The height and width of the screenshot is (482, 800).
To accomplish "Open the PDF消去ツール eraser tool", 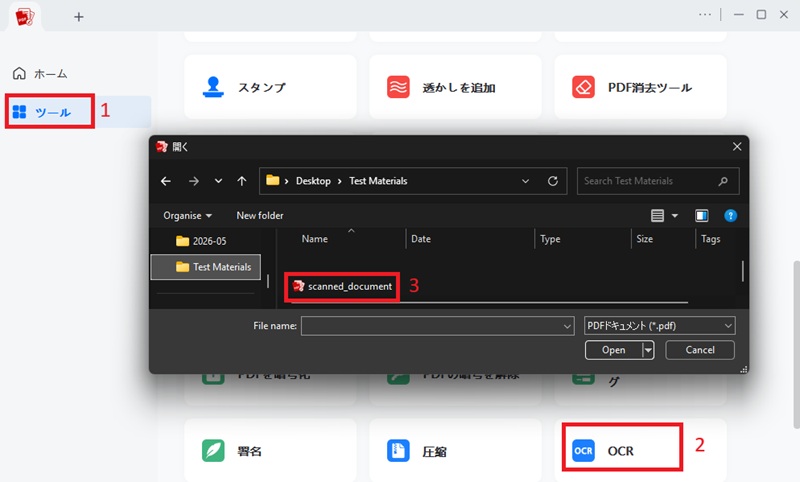I will pos(640,87).
